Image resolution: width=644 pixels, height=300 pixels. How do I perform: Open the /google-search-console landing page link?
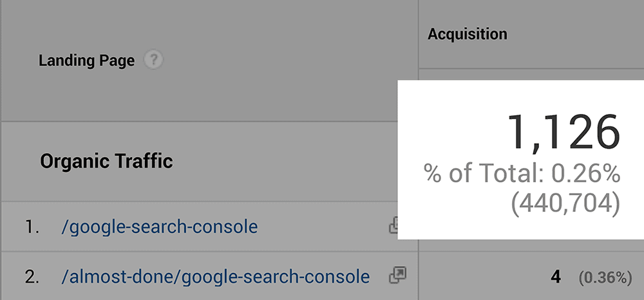pos(159,227)
